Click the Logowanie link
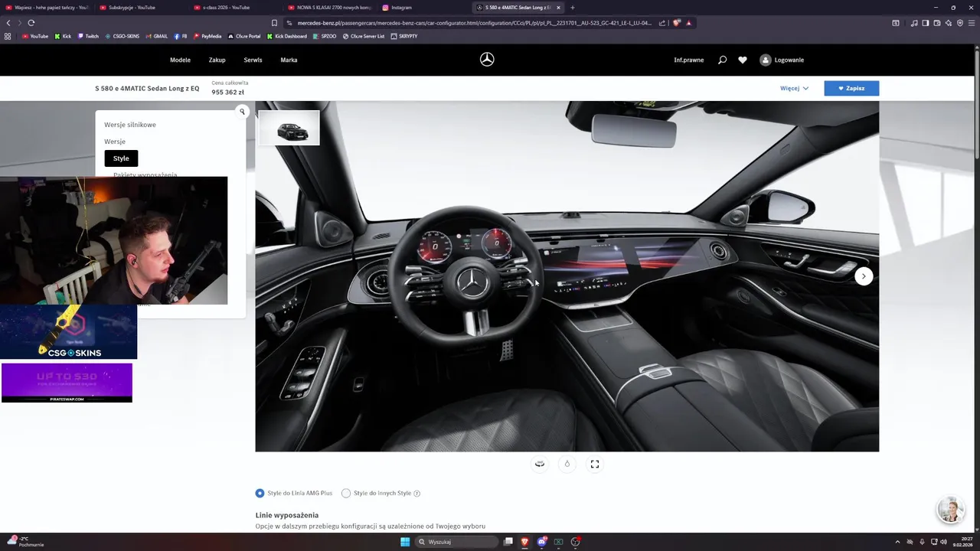980x551 pixels. [x=789, y=60]
